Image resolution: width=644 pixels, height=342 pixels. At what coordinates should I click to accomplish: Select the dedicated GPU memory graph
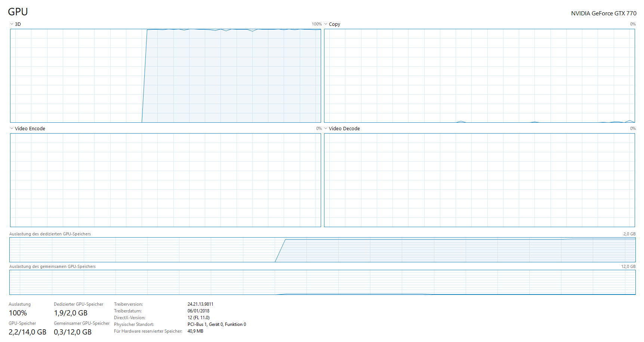321,249
